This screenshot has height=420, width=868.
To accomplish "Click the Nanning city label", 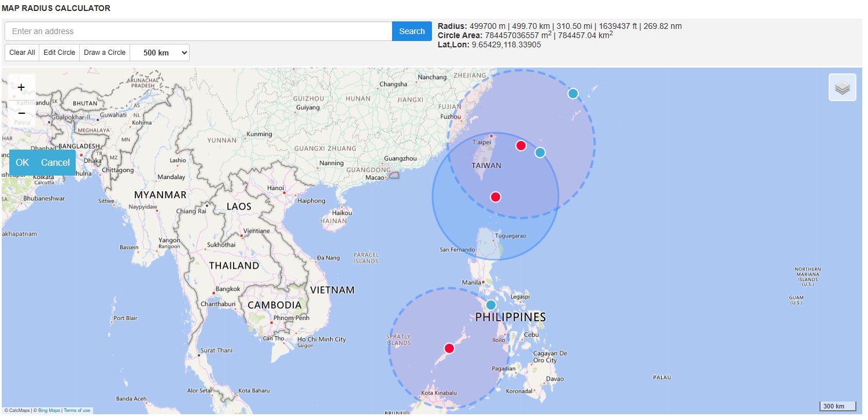I will 331,163.
